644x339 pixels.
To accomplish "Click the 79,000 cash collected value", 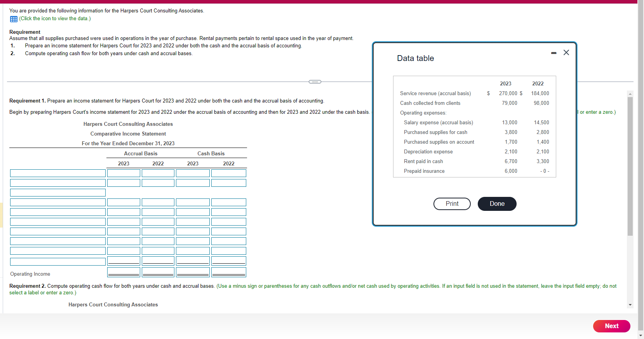I will point(510,103).
